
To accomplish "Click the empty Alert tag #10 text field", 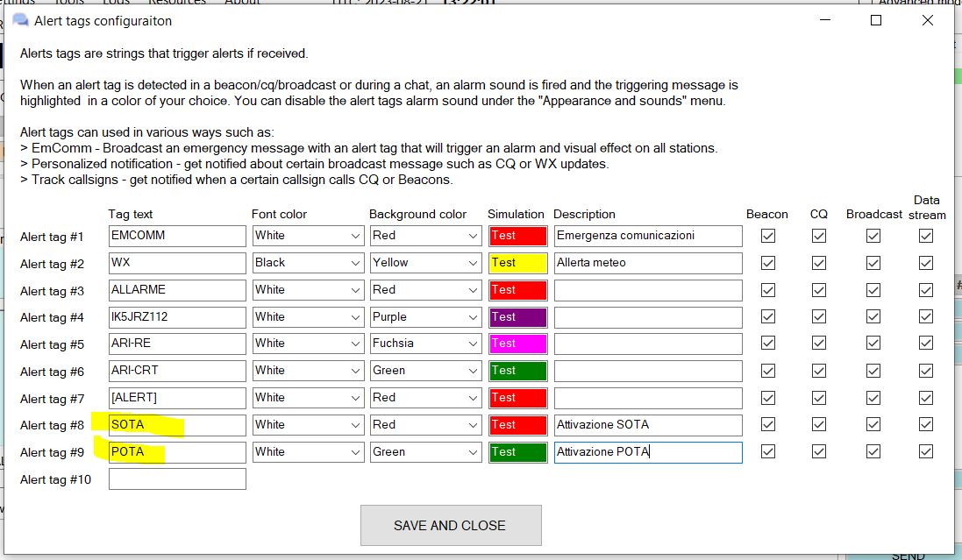I will click(177, 479).
